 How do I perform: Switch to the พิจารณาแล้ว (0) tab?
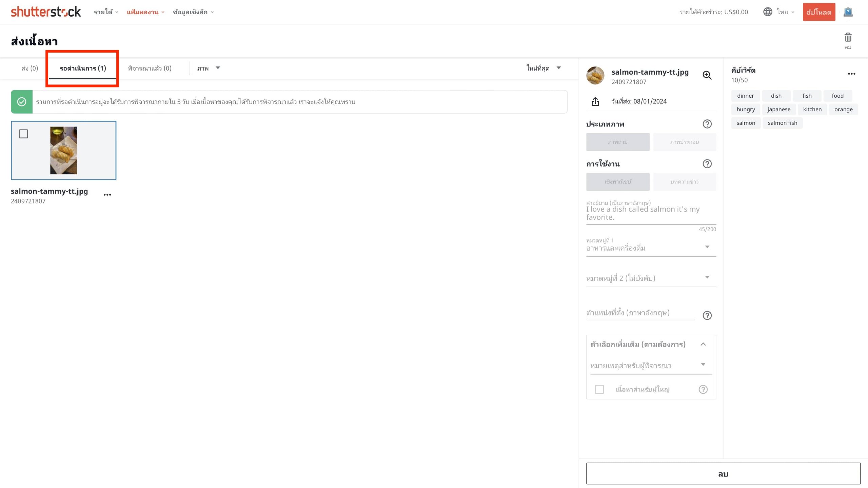(150, 68)
